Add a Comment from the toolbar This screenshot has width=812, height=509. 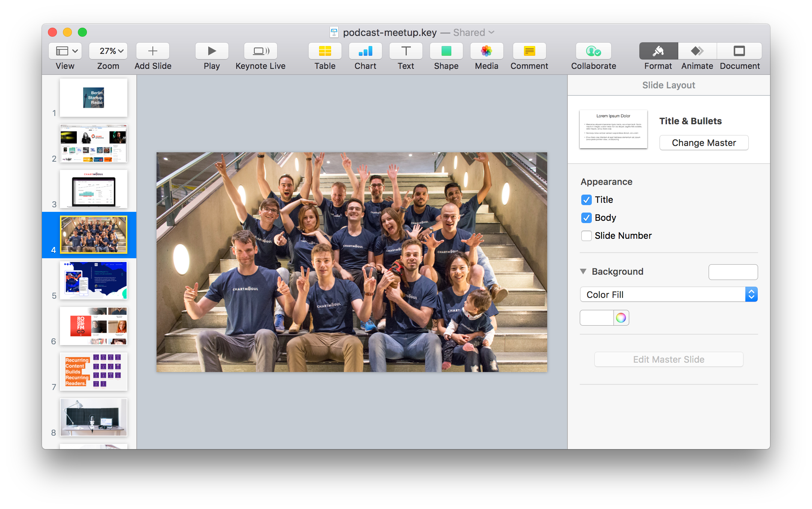click(529, 51)
